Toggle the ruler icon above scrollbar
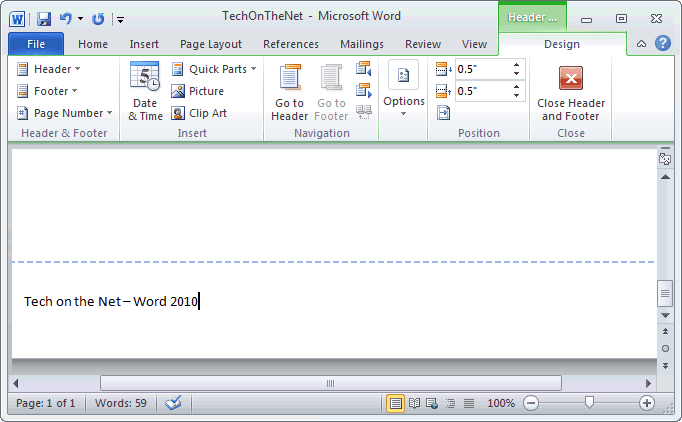 [665, 159]
